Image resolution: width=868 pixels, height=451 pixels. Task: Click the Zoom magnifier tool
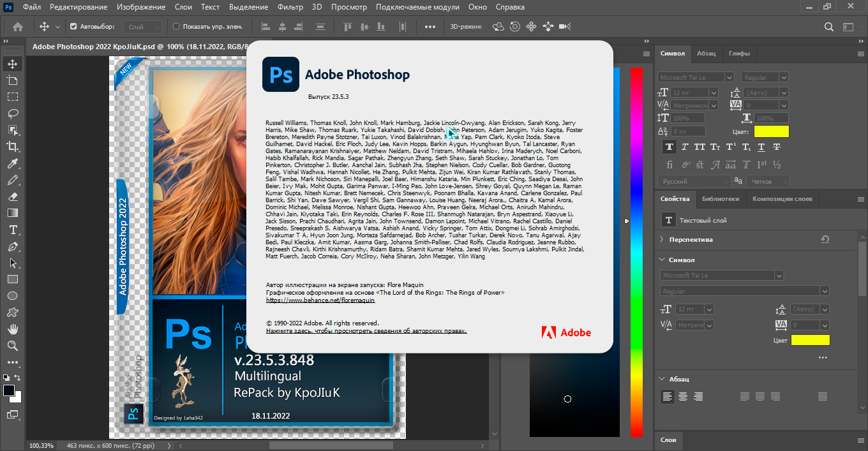pyautogui.click(x=12, y=346)
